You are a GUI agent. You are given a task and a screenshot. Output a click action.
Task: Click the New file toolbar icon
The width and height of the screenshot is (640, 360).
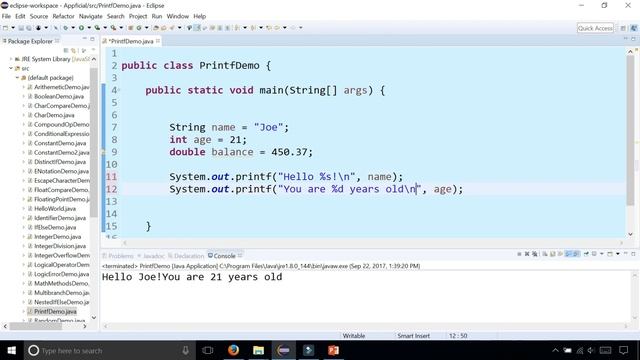(x=6, y=28)
